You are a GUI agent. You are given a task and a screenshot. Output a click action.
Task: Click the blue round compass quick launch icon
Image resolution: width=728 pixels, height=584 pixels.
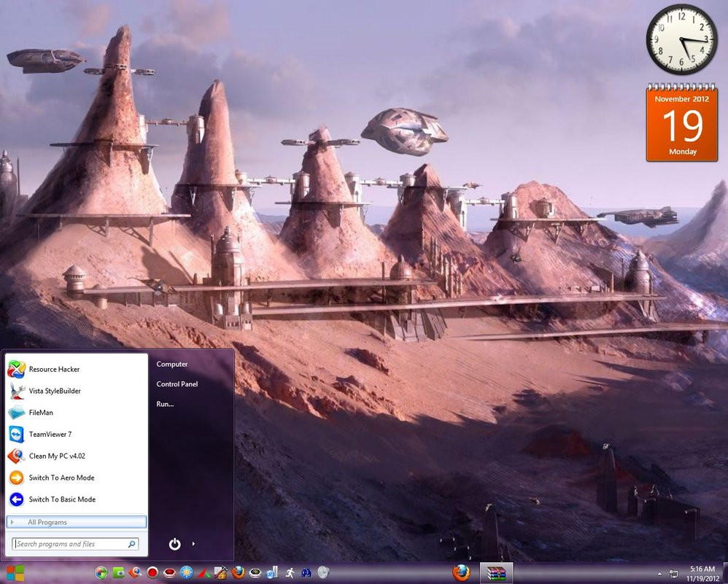click(x=186, y=573)
